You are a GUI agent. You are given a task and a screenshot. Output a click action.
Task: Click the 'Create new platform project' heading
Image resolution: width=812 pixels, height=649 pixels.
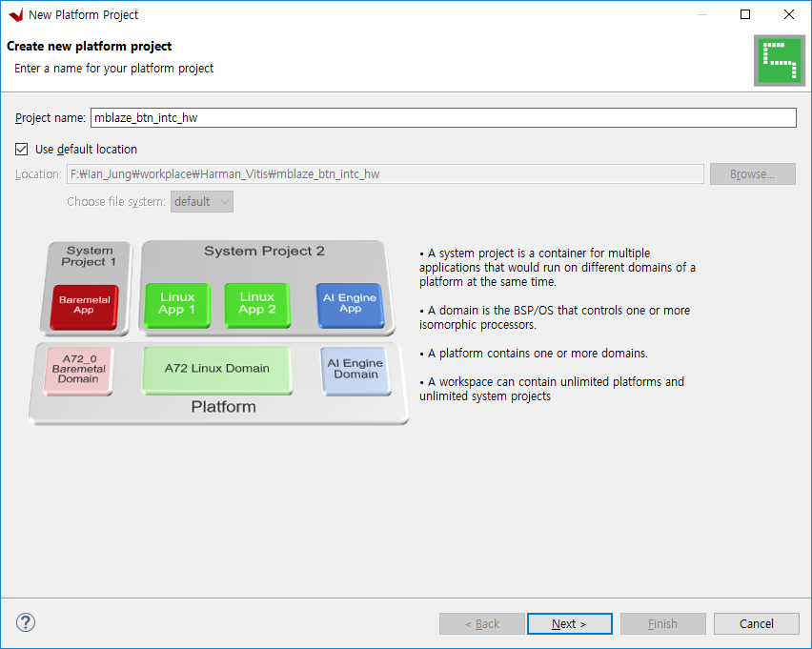tap(89, 46)
